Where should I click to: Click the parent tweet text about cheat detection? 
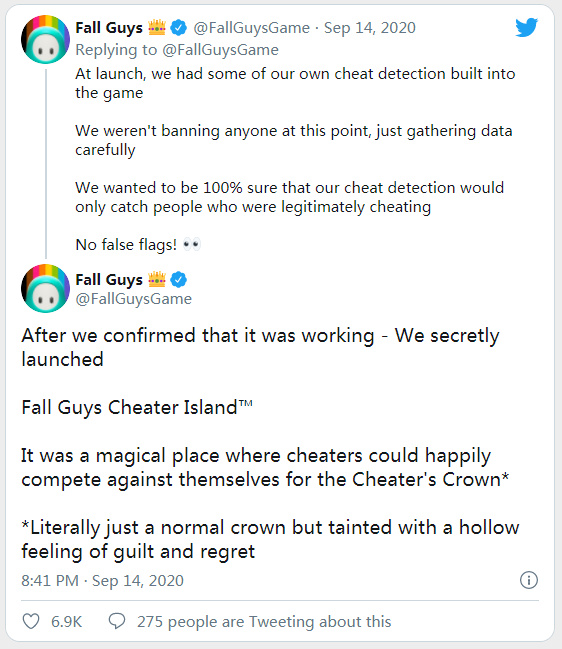pos(295,159)
